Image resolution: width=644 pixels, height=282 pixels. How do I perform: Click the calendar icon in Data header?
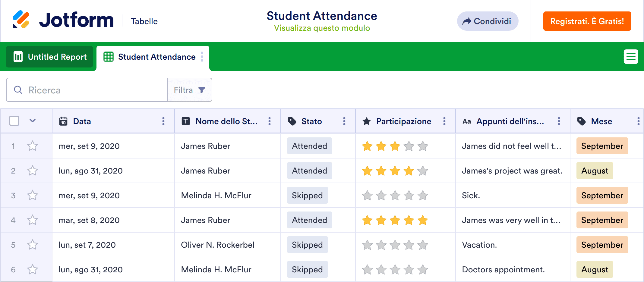pos(63,121)
